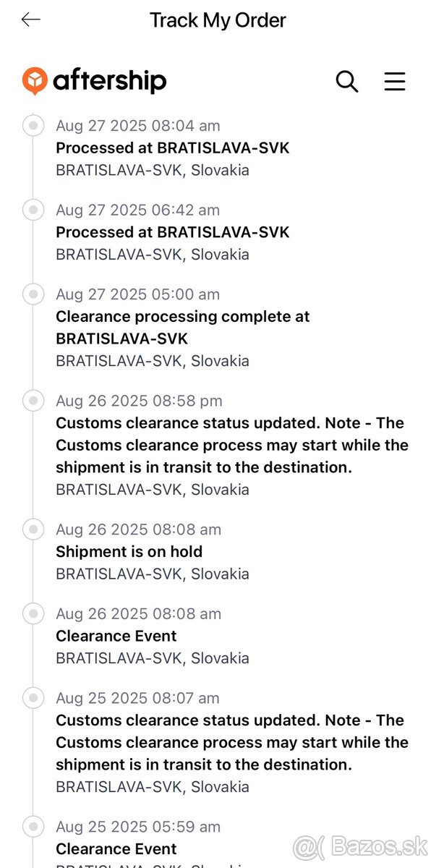Tap the Aug 26 Customs clearance status text
The image size is (436, 868).
231,445
